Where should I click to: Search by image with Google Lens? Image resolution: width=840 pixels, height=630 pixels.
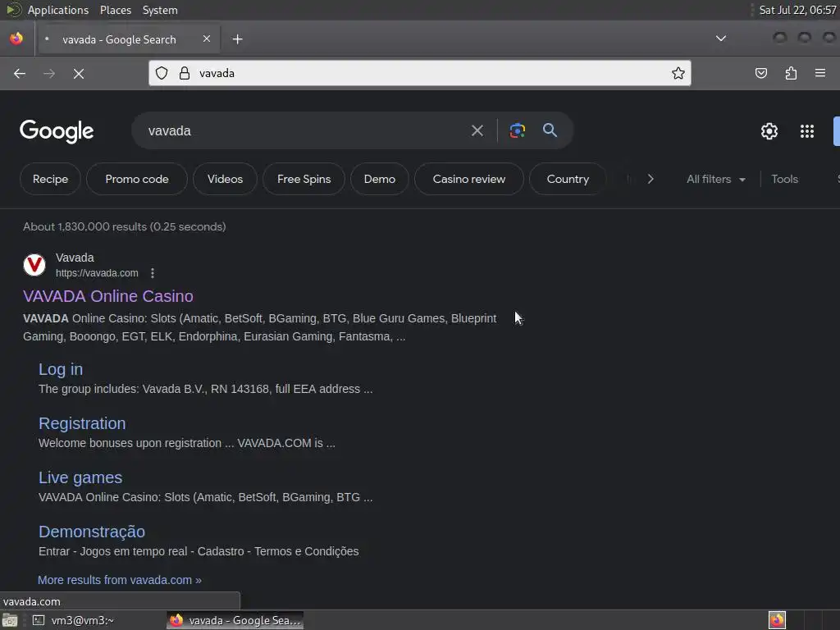(517, 130)
